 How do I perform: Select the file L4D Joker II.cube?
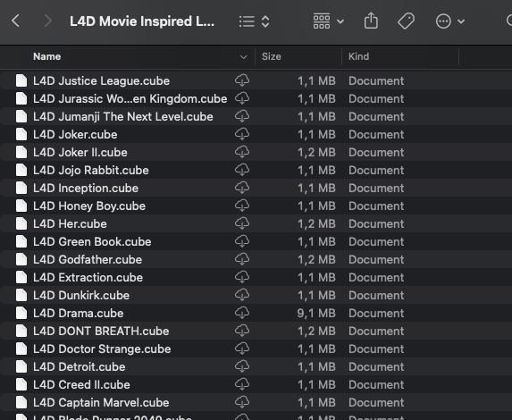point(80,153)
